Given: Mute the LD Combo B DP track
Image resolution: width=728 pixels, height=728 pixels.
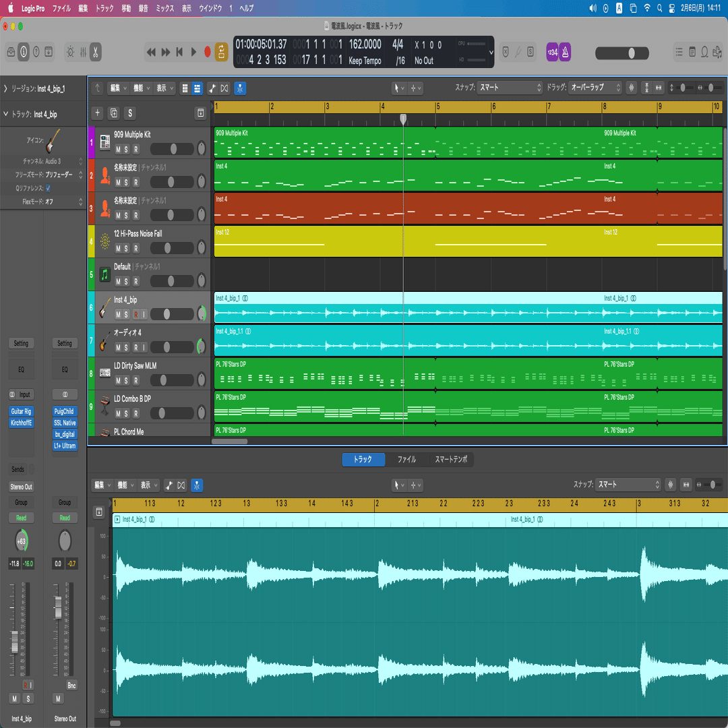Looking at the screenshot, I should [118, 414].
